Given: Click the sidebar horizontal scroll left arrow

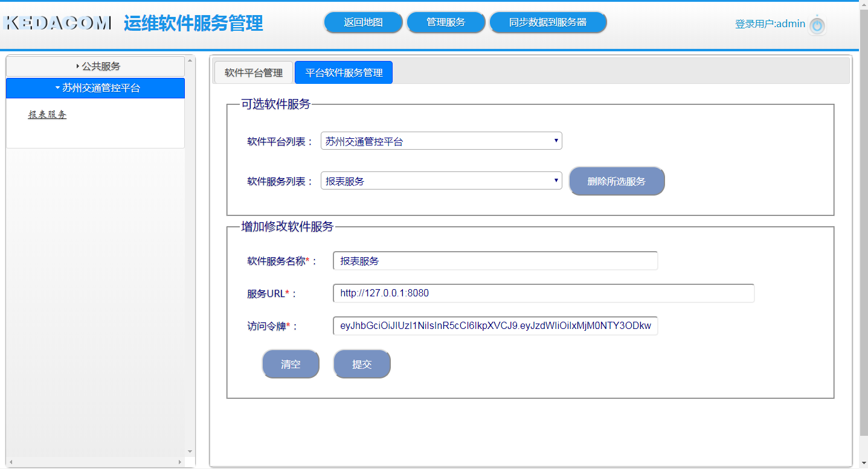Looking at the screenshot, I should click(10, 462).
